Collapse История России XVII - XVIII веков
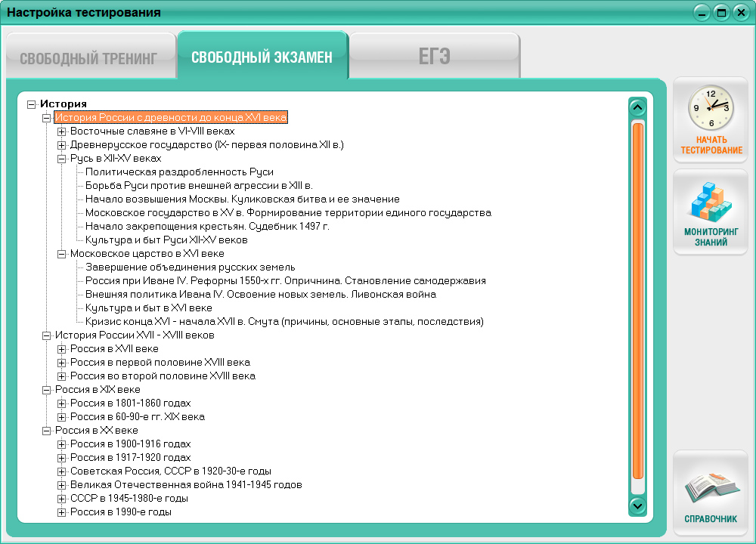 pyautogui.click(x=46, y=335)
